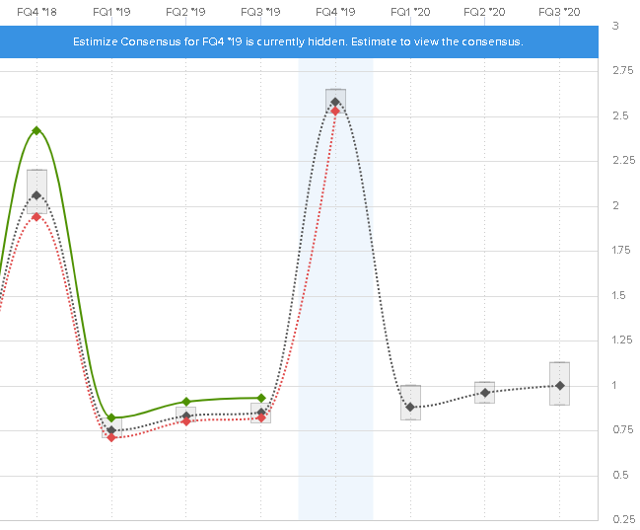Select the green actual marker for FQ4 '18
The height and width of the screenshot is (530, 640).
(37, 131)
